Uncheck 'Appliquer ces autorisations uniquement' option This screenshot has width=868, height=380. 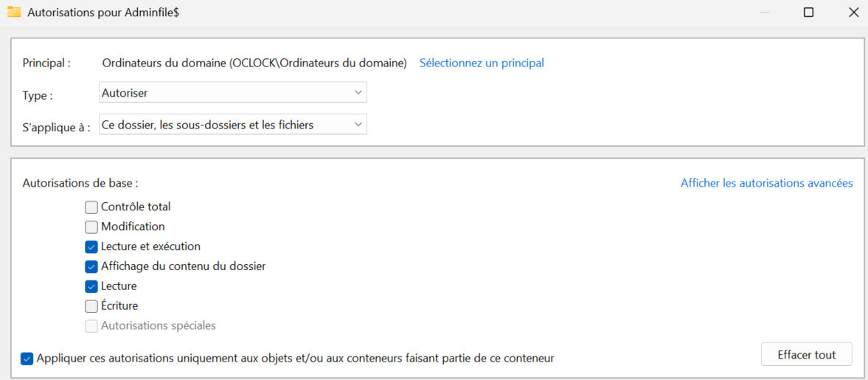[27, 359]
